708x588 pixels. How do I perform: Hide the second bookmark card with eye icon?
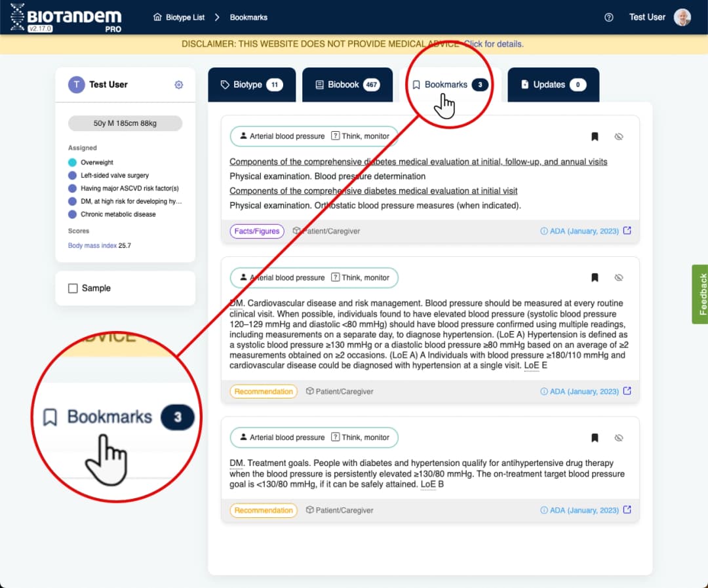618,277
